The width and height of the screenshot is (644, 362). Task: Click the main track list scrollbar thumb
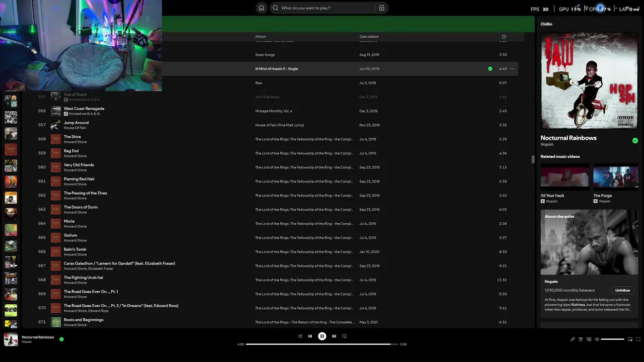(x=533, y=159)
